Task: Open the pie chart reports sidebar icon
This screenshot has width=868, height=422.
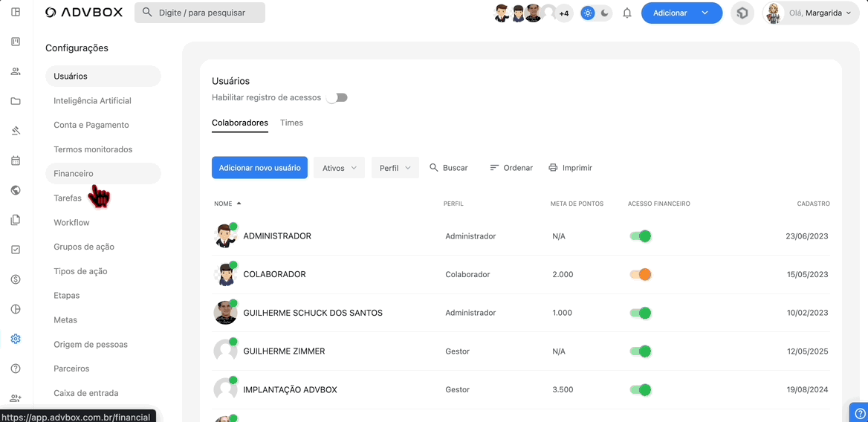Action: click(16, 309)
